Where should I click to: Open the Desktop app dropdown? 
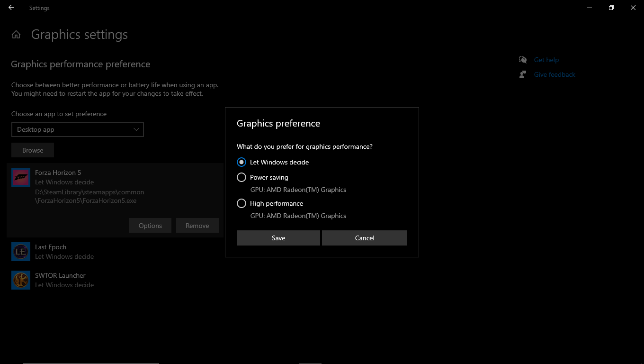coord(78,129)
